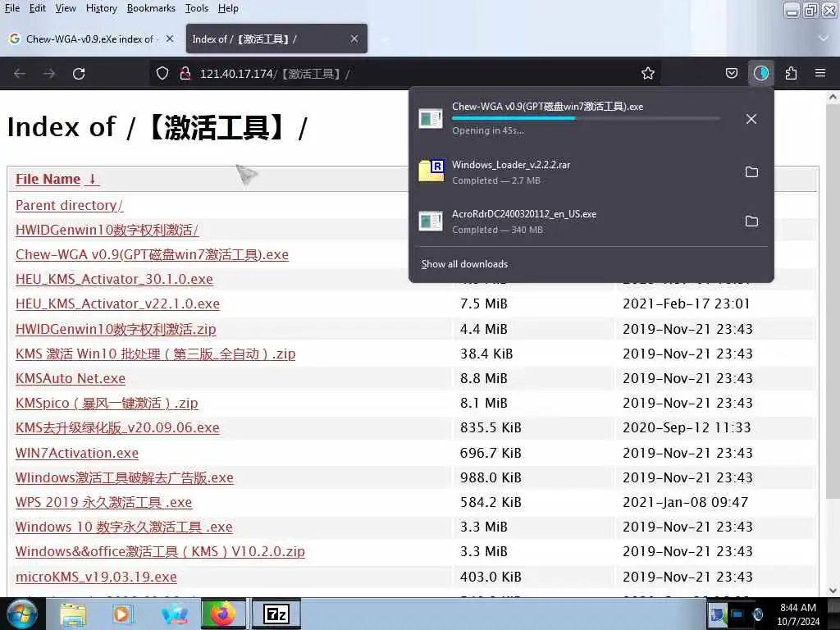Download WIN7Activation.exe
This screenshot has height=630, width=840.
tap(76, 453)
